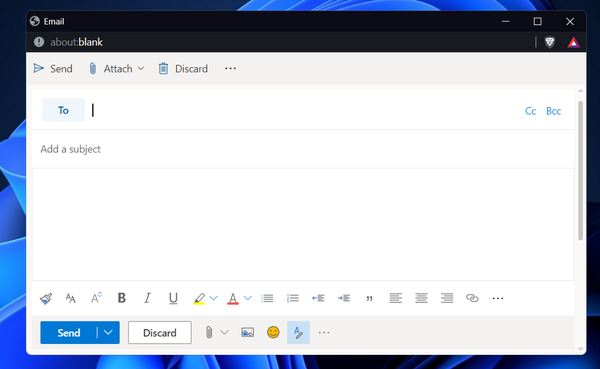Expand font color dropdown arrow
This screenshot has width=600, height=369.
(x=248, y=298)
